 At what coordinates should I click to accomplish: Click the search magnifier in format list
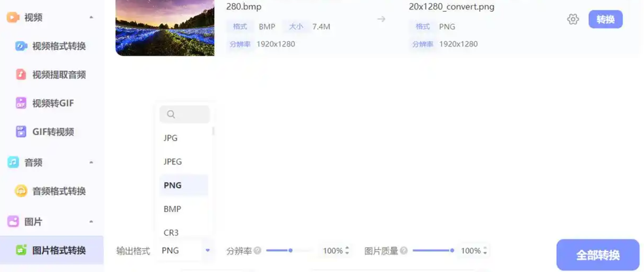tap(171, 114)
